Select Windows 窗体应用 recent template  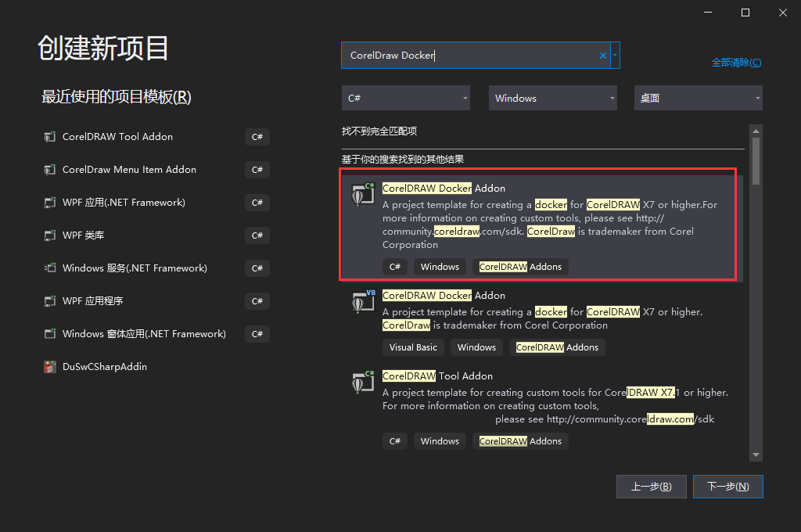pyautogui.click(x=144, y=334)
